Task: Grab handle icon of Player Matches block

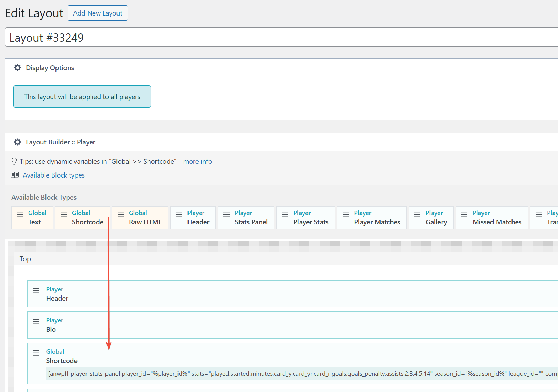Action: (x=346, y=214)
